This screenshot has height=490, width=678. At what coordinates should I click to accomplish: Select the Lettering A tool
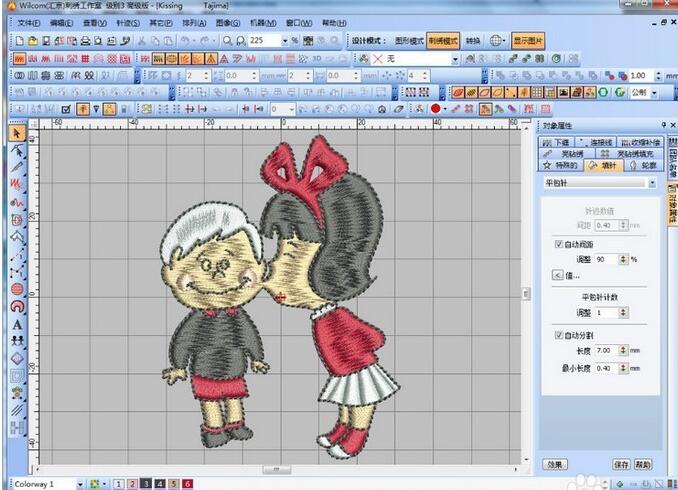17,324
